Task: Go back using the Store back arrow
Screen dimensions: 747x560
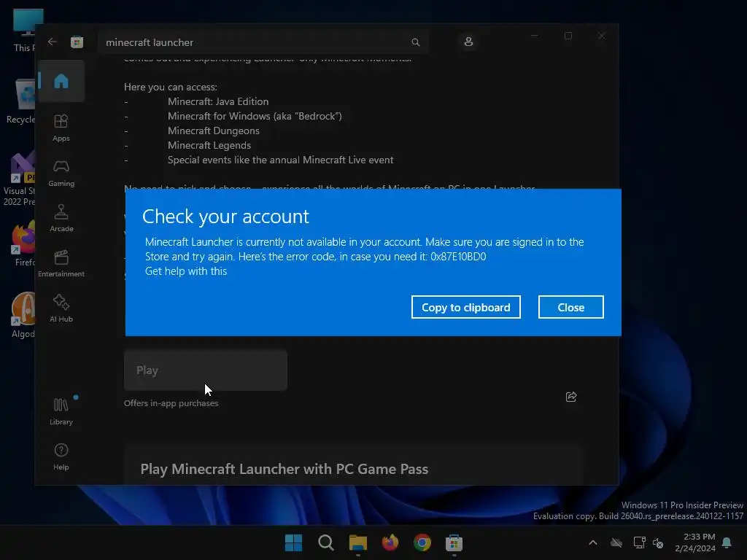Action: point(53,42)
